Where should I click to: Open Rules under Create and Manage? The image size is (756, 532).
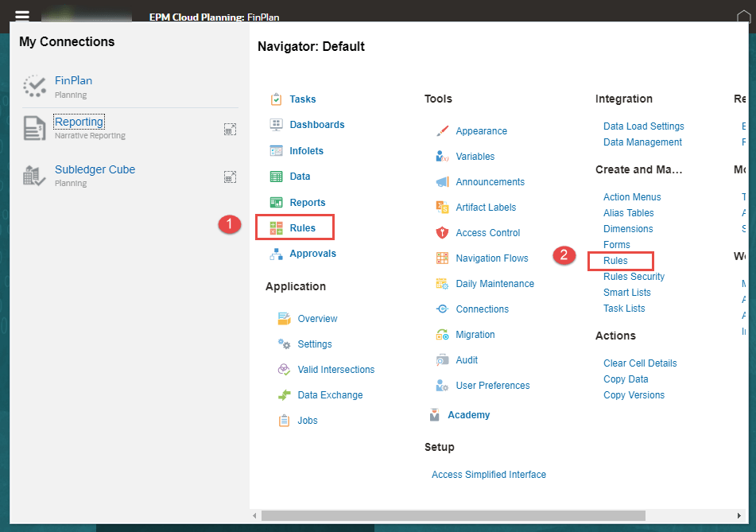tap(615, 261)
